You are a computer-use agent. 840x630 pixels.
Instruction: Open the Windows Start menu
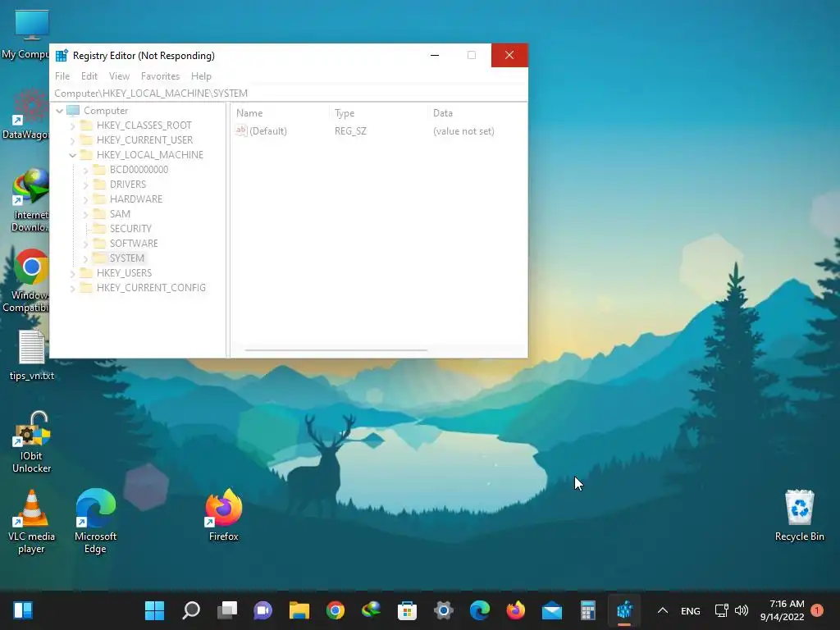(x=154, y=610)
